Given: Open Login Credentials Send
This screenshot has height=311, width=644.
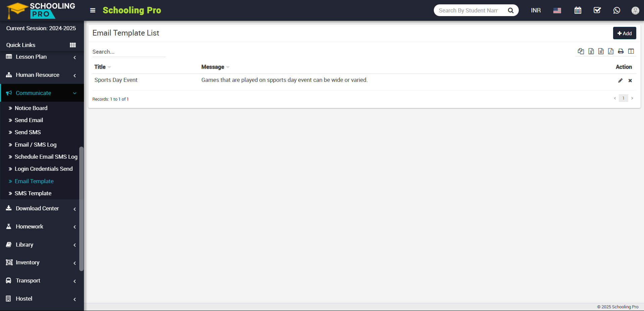Looking at the screenshot, I should click(43, 169).
